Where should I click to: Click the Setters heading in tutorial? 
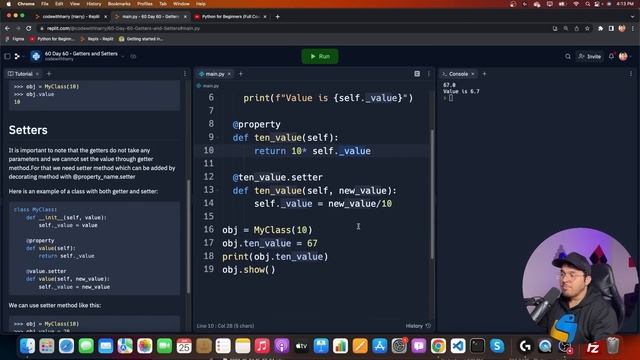(x=28, y=130)
